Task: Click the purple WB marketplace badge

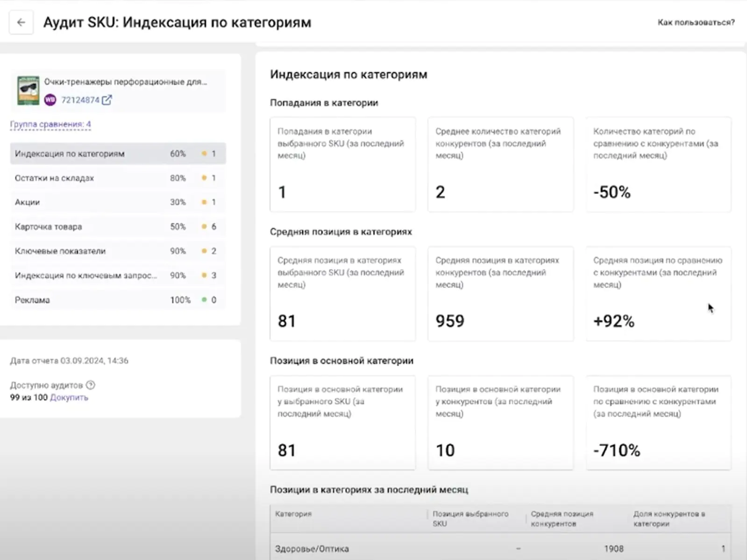Action: pyautogui.click(x=50, y=100)
